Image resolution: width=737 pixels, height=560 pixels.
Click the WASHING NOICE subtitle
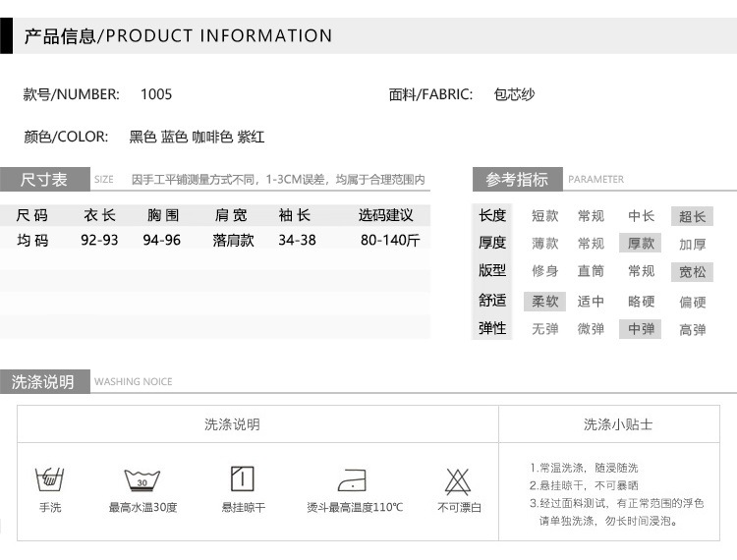click(x=134, y=382)
